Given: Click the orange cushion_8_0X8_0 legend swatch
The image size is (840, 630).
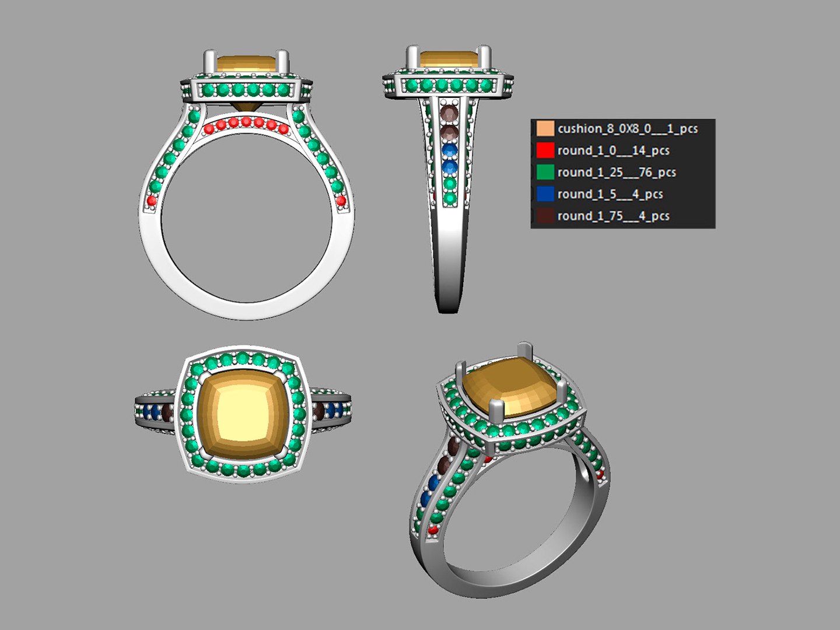Looking at the screenshot, I should click(x=544, y=129).
